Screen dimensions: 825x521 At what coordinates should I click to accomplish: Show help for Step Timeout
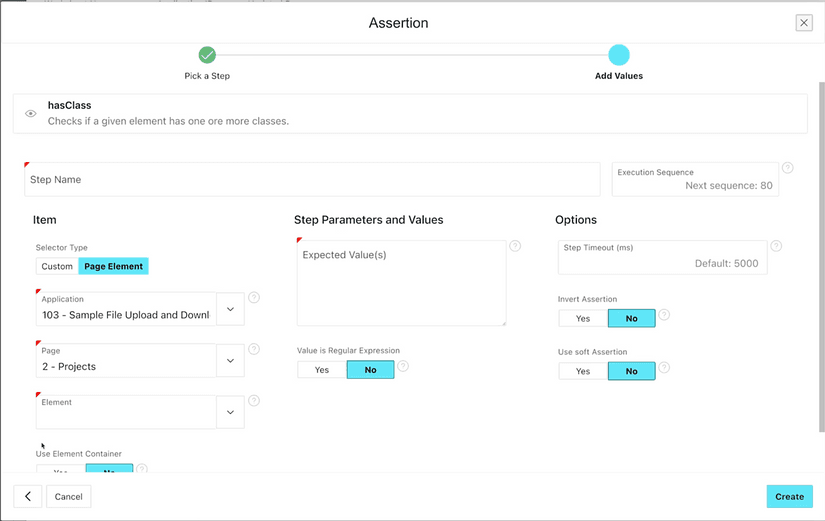click(x=776, y=246)
